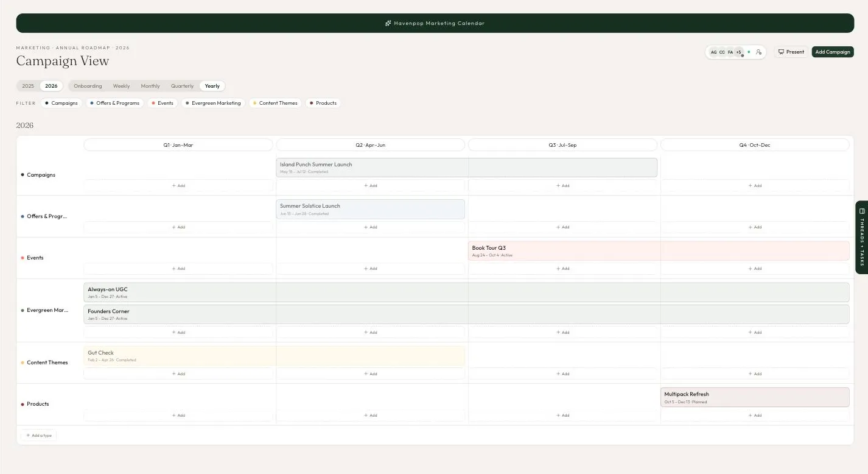Click the Havenpop Marketing Calendar title
This screenshot has width=868, height=474.
[439, 23]
